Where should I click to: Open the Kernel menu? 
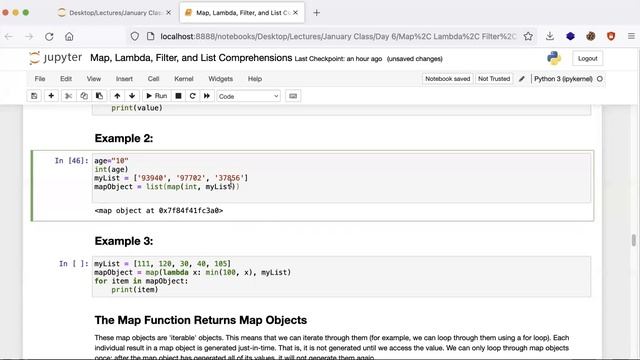point(184,79)
